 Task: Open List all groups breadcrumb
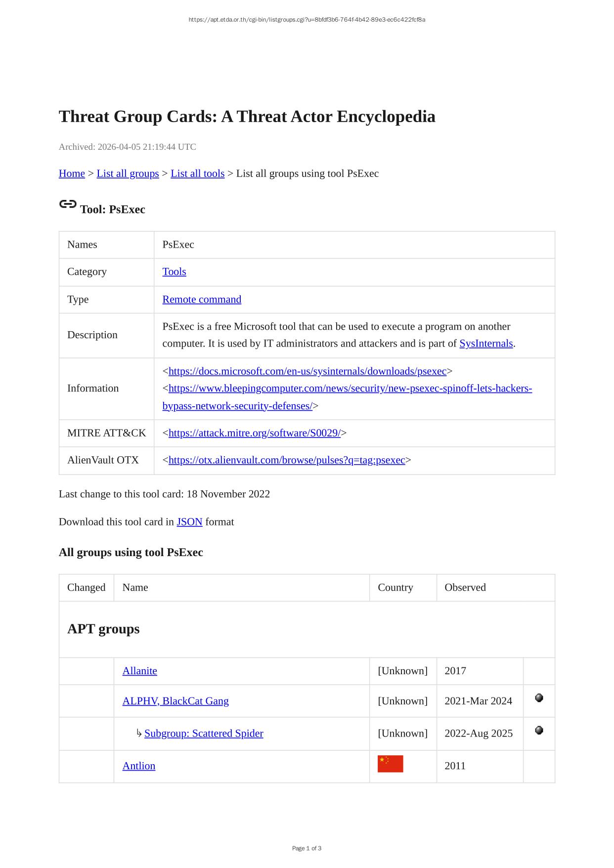(x=128, y=174)
